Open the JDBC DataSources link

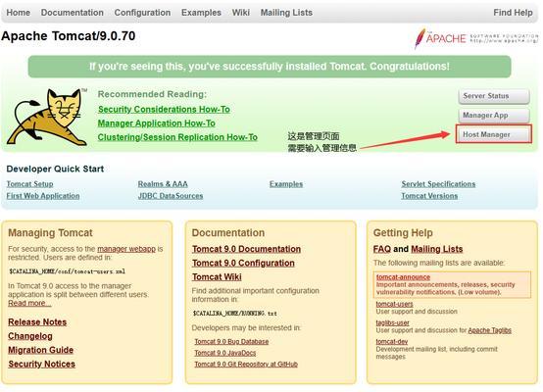point(171,196)
